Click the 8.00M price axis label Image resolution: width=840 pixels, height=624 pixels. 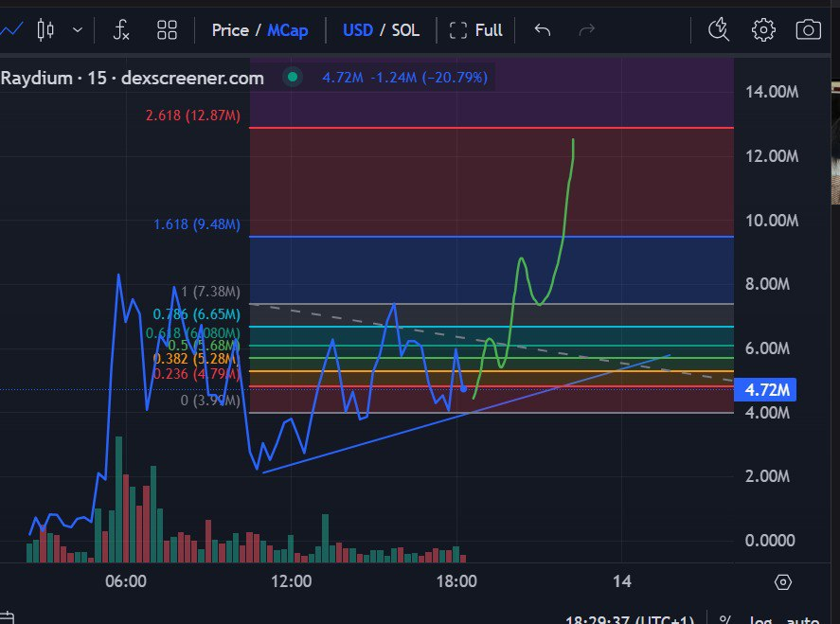point(768,284)
